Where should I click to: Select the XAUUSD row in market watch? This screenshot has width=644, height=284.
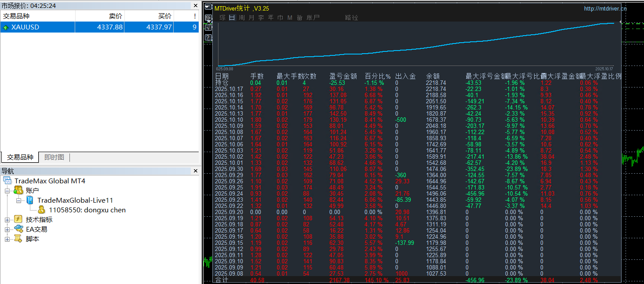tap(99, 27)
